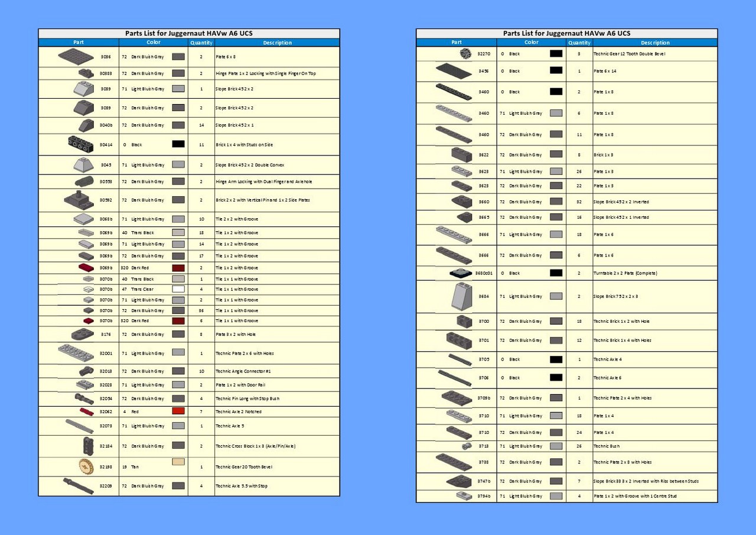Click the Tile 2 x 2 with Groove image

(x=84, y=219)
